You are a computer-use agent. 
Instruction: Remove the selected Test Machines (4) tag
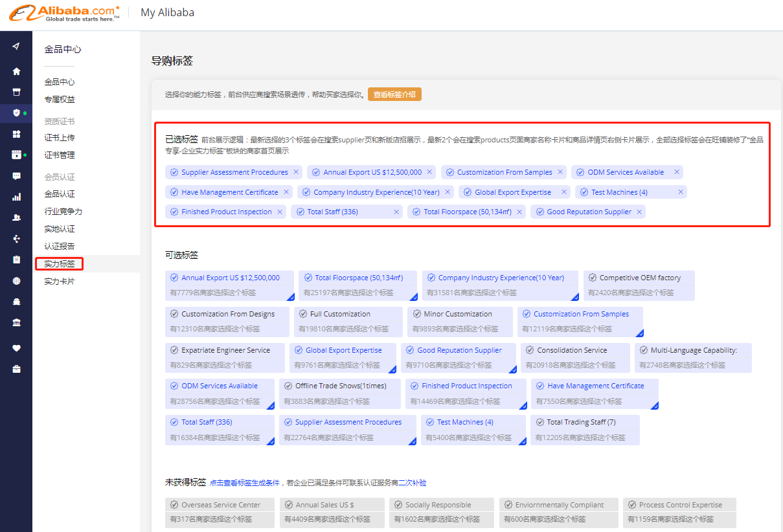click(681, 192)
